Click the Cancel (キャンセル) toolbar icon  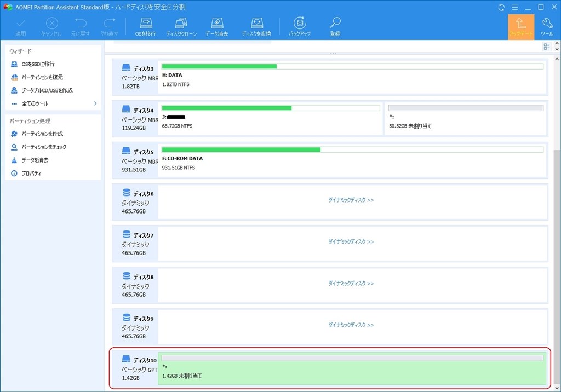[x=51, y=27]
